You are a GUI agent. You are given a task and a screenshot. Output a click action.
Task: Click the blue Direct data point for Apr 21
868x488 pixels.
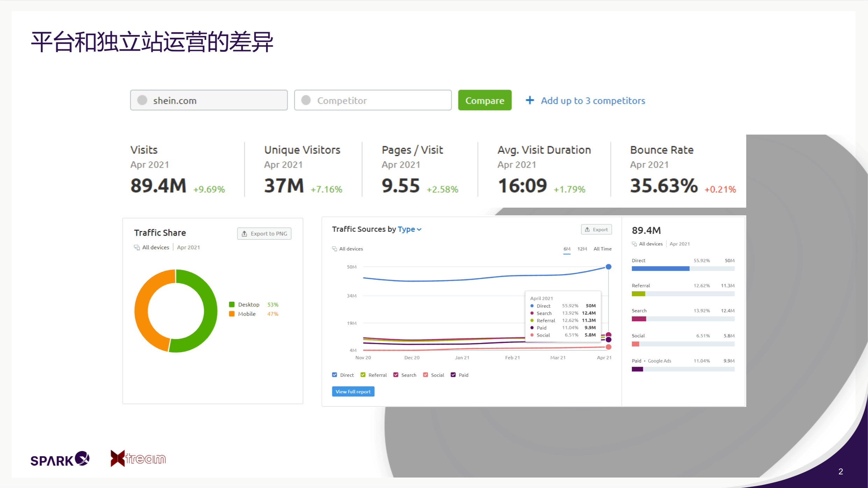pos(609,267)
